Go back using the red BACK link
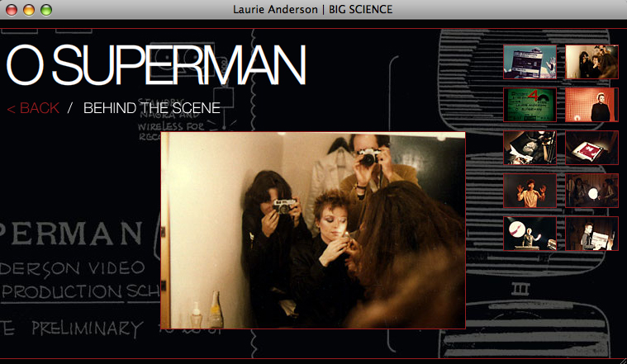This screenshot has height=364, width=627. [x=33, y=108]
